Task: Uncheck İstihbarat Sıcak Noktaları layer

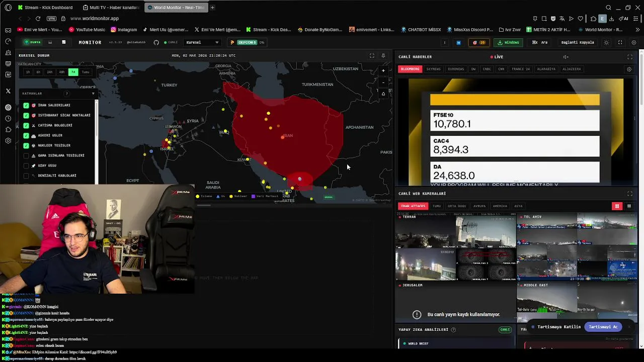Action: click(x=26, y=115)
